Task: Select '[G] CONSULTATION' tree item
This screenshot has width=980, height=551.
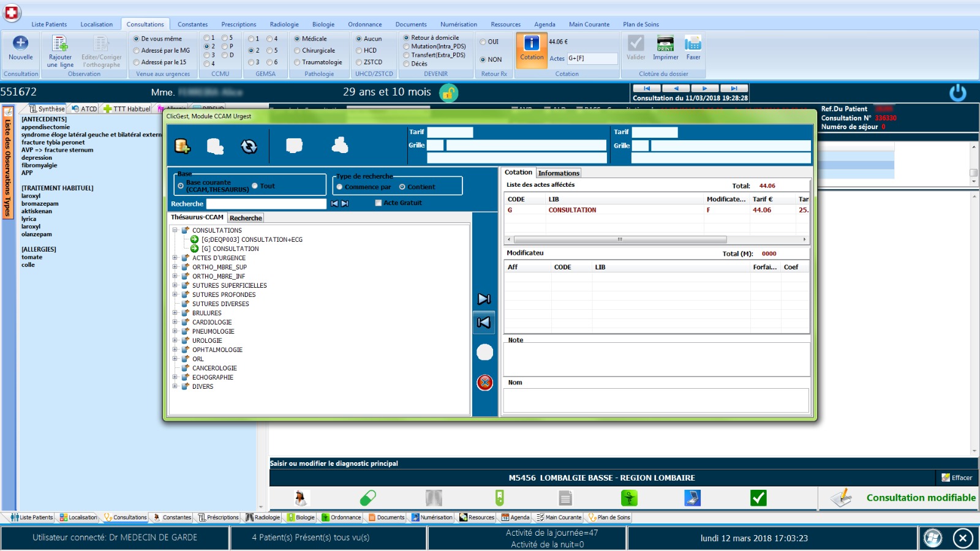Action: point(230,249)
